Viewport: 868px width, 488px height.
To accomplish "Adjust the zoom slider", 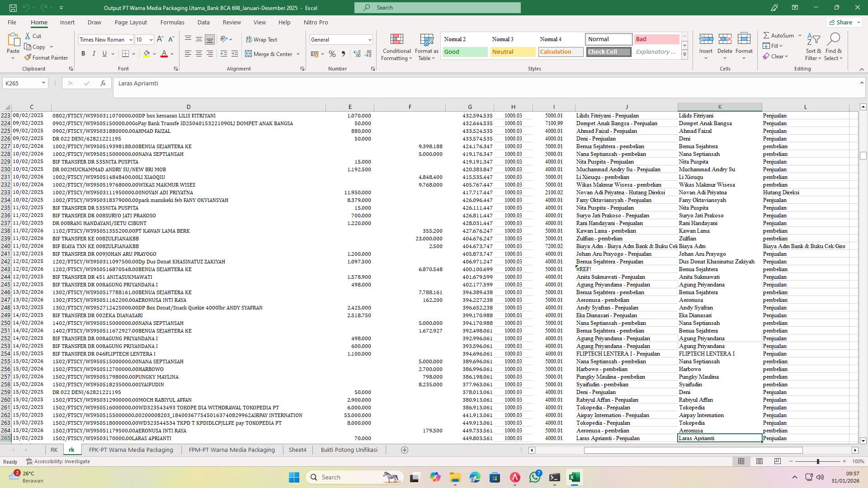I will pyautogui.click(x=817, y=461).
